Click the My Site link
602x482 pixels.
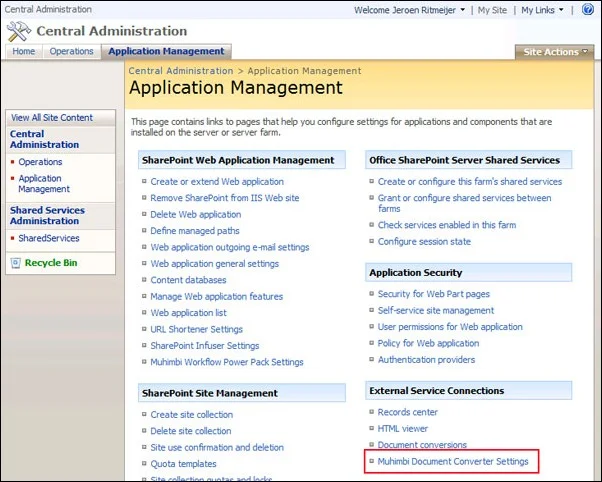point(492,10)
